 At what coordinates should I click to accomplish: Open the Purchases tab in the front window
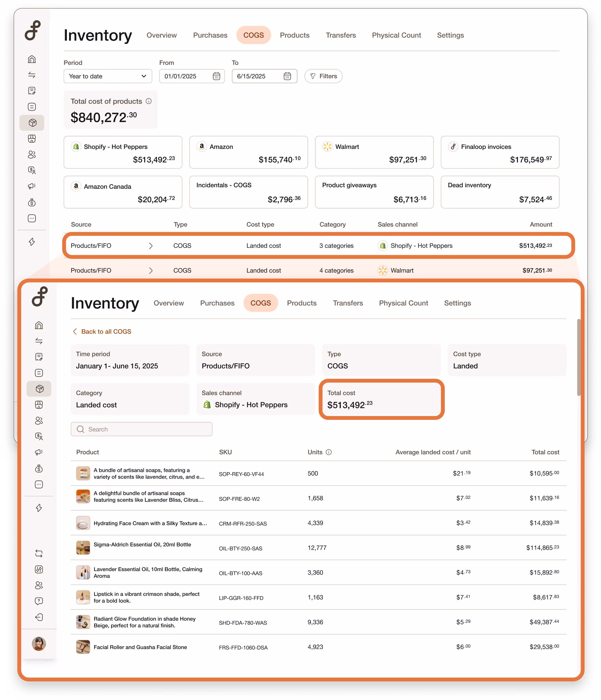[217, 303]
